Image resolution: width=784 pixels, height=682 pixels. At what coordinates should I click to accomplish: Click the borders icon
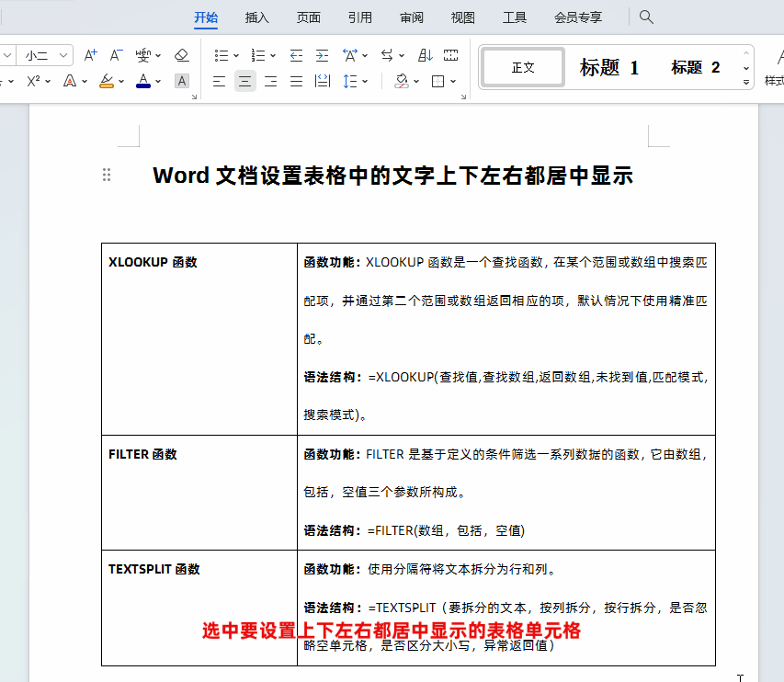pos(438,81)
